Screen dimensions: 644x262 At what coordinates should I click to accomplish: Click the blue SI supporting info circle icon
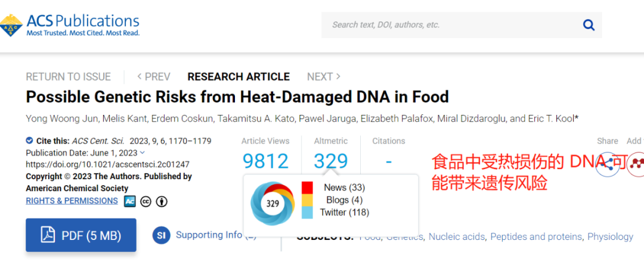(x=161, y=235)
